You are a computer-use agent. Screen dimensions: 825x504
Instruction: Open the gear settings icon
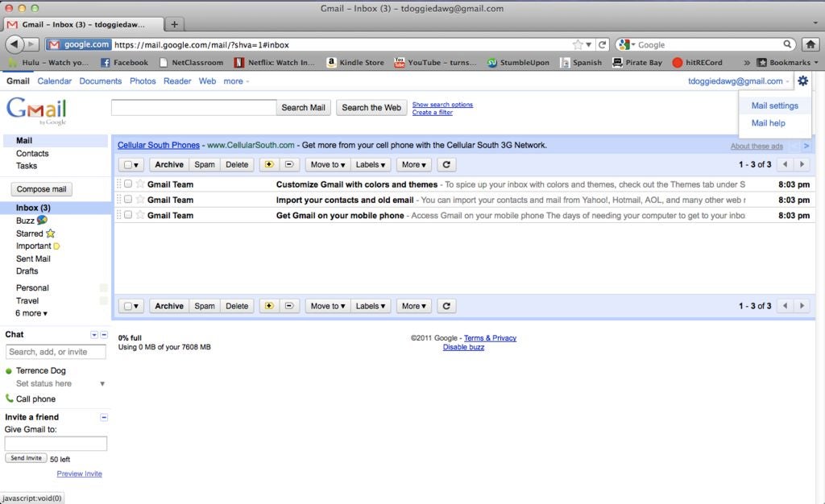point(802,81)
